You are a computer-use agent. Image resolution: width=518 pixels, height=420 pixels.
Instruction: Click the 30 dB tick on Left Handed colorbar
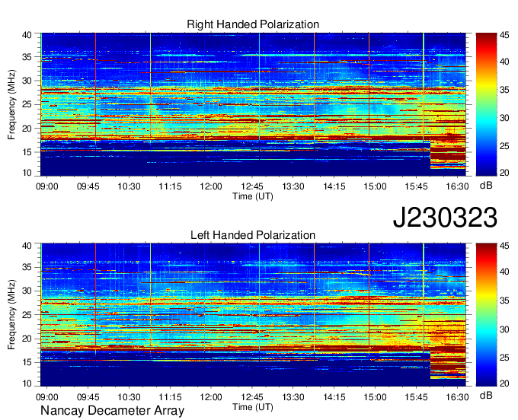(504, 329)
